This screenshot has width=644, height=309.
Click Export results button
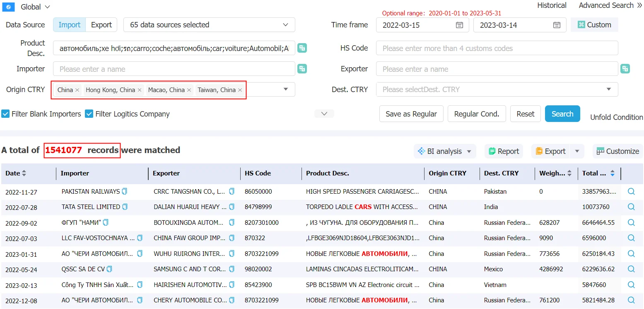coord(551,151)
